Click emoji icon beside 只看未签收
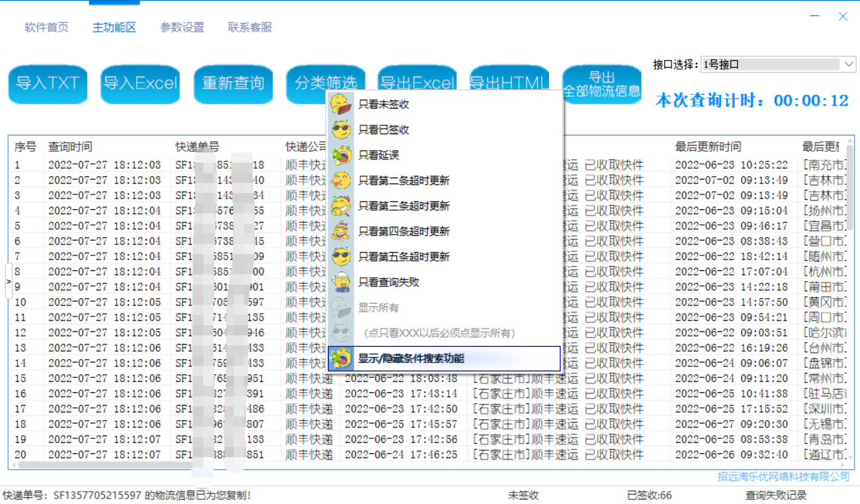 click(340, 104)
